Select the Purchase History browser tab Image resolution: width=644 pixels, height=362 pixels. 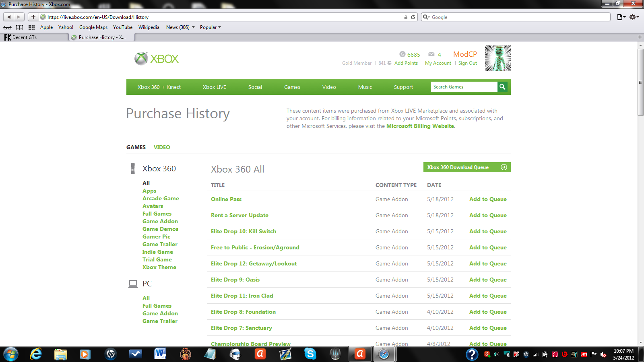click(x=101, y=37)
